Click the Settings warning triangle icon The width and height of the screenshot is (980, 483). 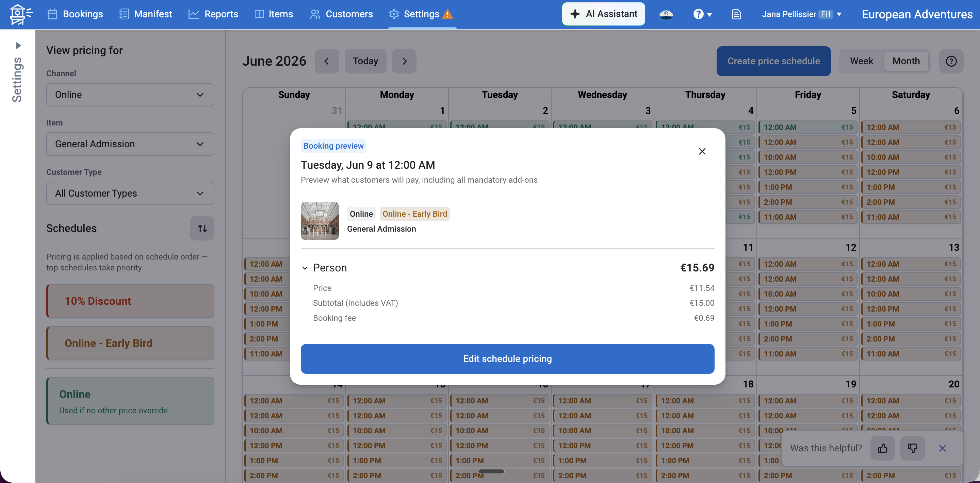(448, 14)
